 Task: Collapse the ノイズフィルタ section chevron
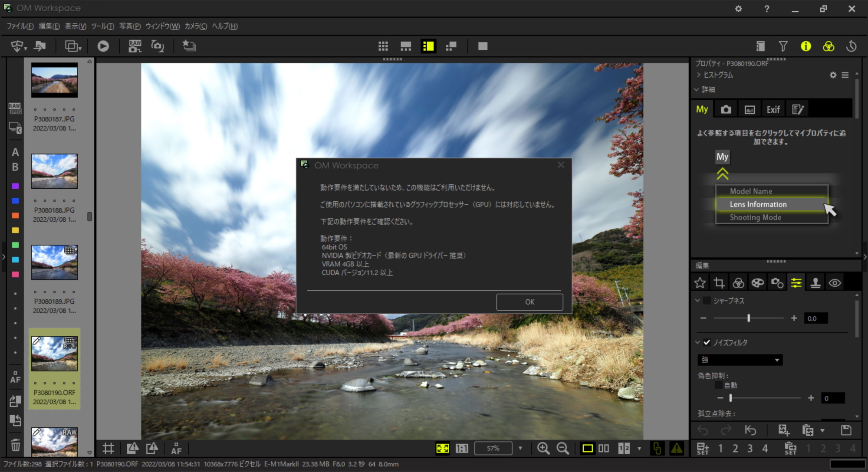click(697, 342)
